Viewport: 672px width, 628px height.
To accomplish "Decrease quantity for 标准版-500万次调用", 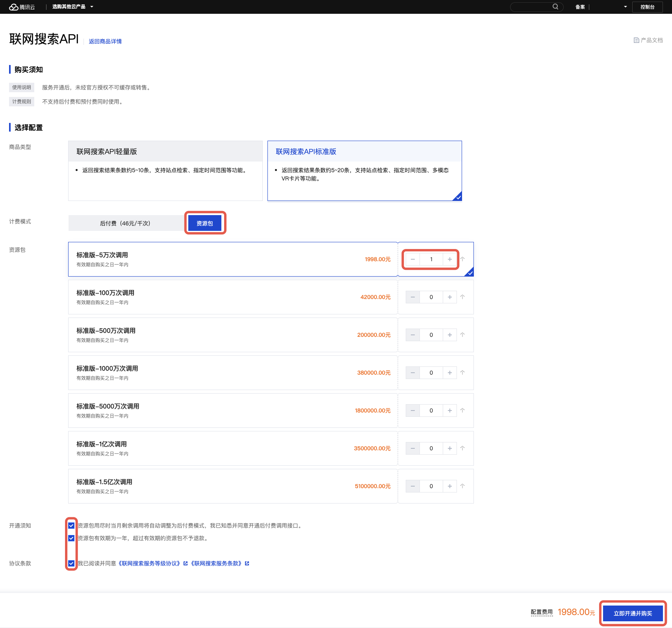I will point(412,335).
